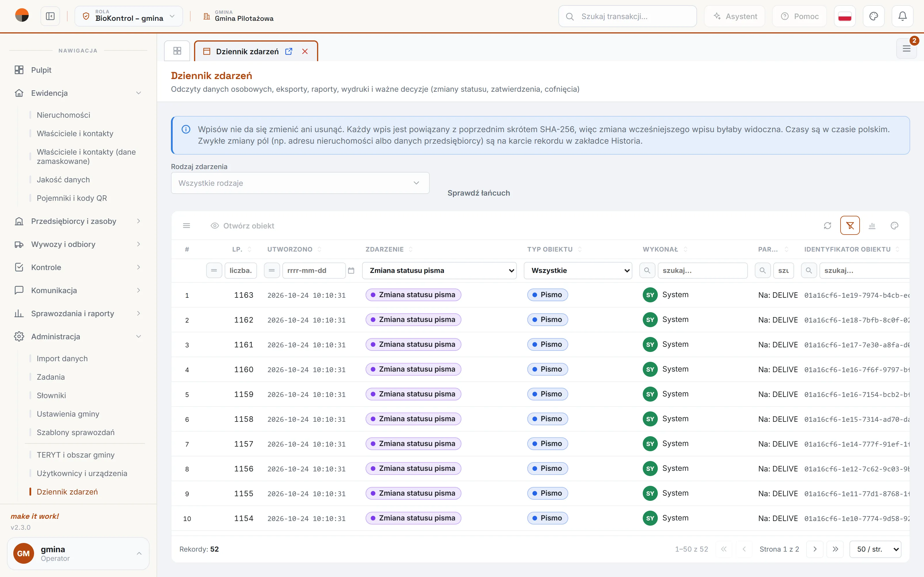Open the Rodzaj zdarzenia dropdown
This screenshot has width=924, height=577.
pos(300,183)
